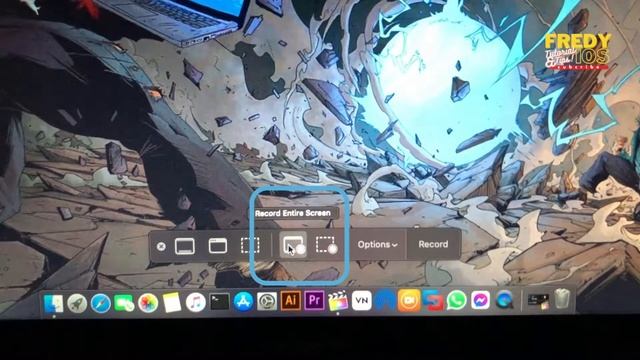Viewport: 640px width, 360px height.
Task: Open Finder from the dock
Action: tap(53, 303)
